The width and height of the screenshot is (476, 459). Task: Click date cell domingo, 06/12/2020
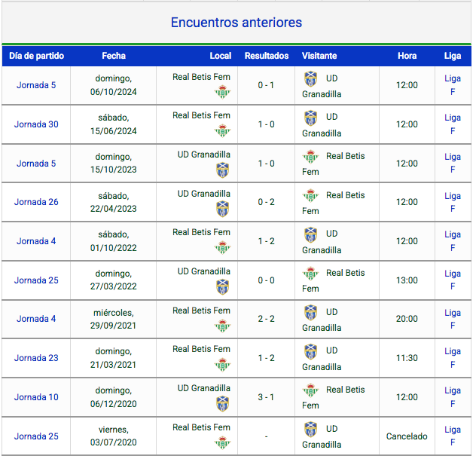[x=114, y=399]
